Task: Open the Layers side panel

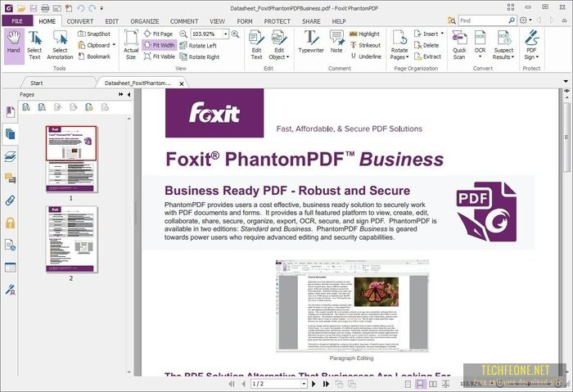Action: (x=10, y=156)
